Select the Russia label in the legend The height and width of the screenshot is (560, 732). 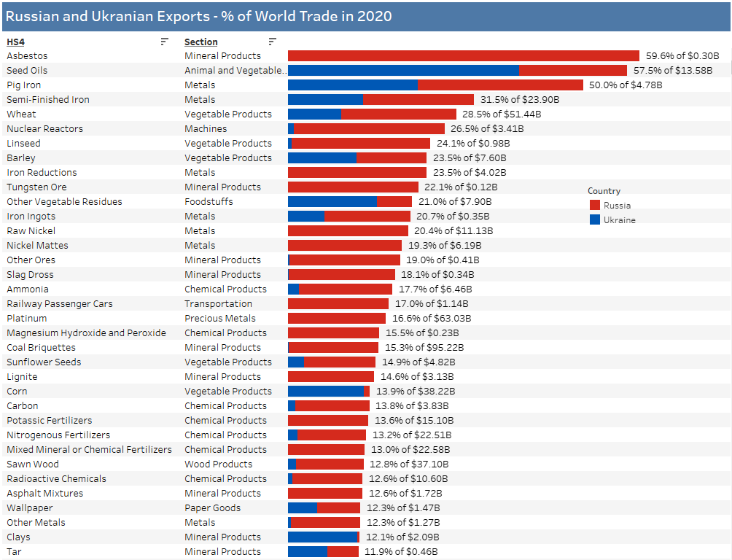tap(617, 206)
